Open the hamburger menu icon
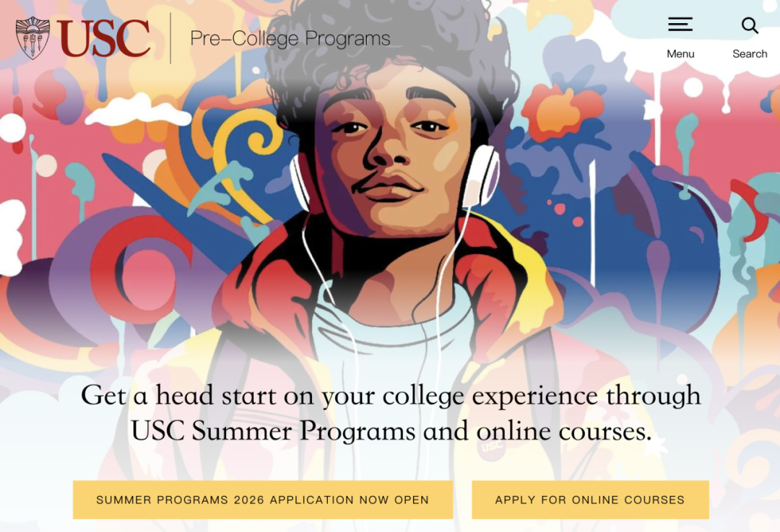Screen dimensions: 780x532 (680, 25)
